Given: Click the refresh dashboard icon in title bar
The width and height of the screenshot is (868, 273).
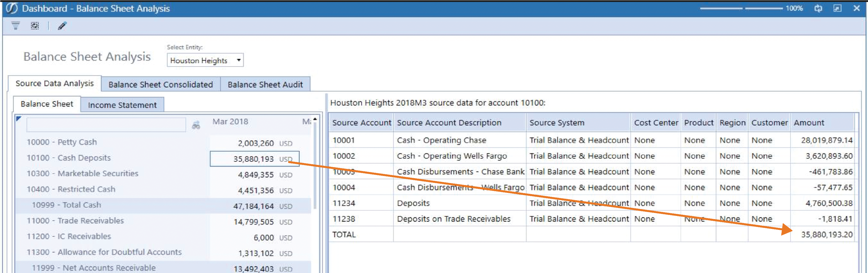Looking at the screenshot, I should (818, 8).
